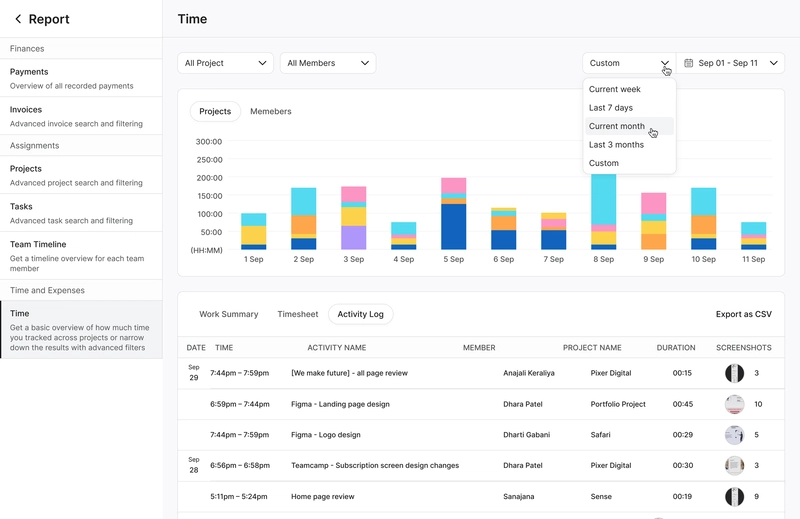This screenshot has width=800, height=519.
Task: Open screenshot thumbnail for Figma Logo design
Action: 734,435
